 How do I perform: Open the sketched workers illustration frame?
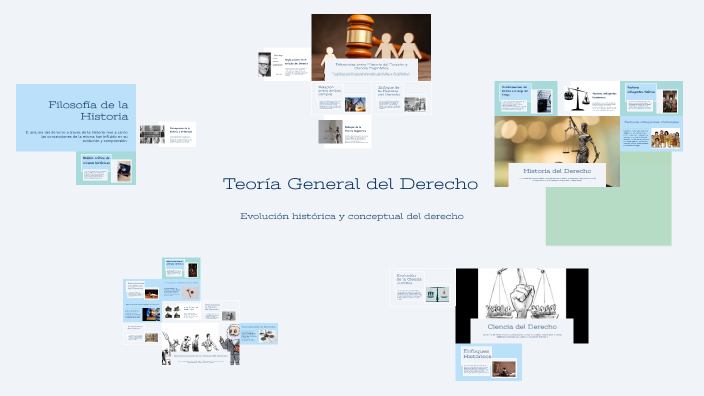pyautogui.click(x=201, y=344)
